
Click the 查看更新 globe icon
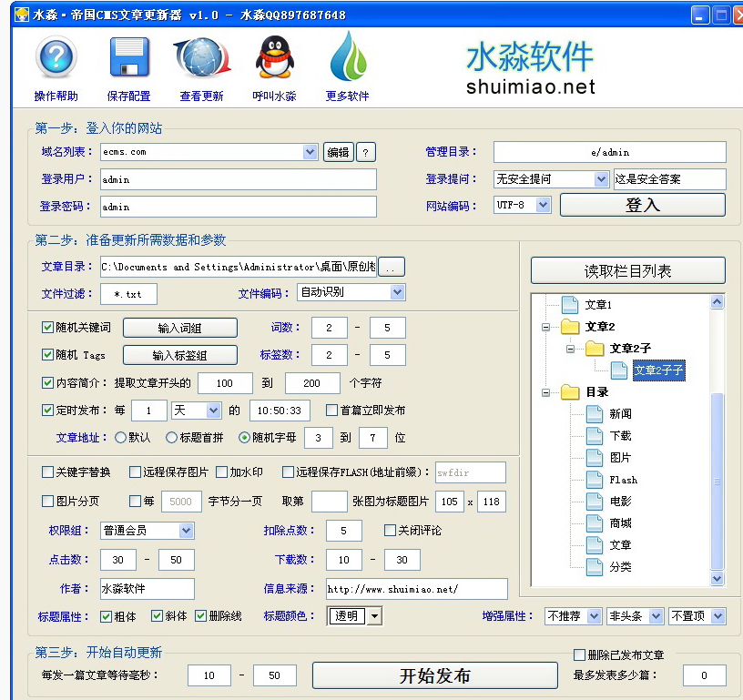click(x=202, y=57)
